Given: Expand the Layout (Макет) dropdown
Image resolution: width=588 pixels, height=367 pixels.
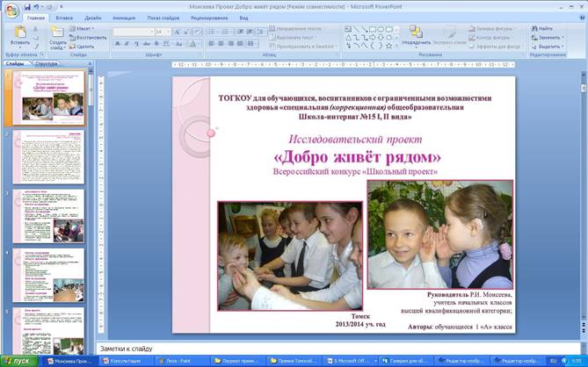Looking at the screenshot, I should 82,29.
